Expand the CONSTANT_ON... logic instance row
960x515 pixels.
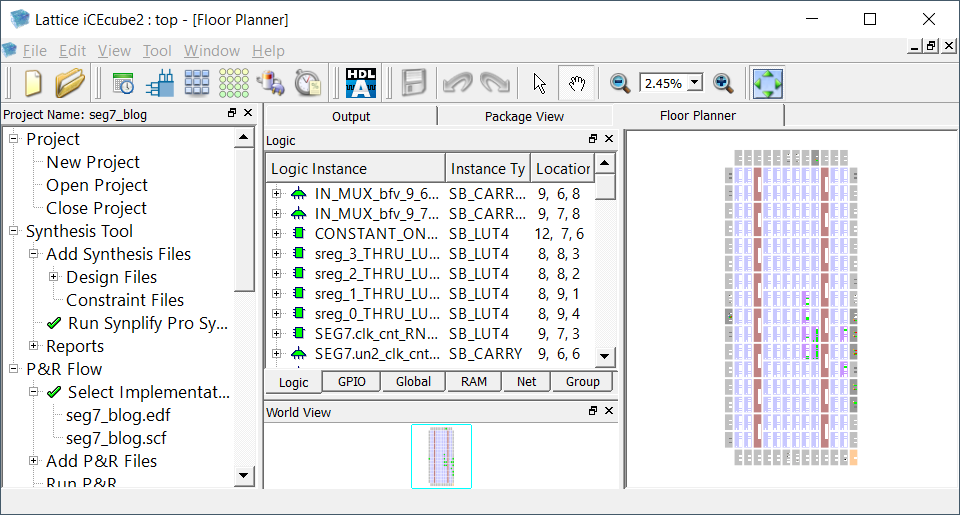click(277, 233)
